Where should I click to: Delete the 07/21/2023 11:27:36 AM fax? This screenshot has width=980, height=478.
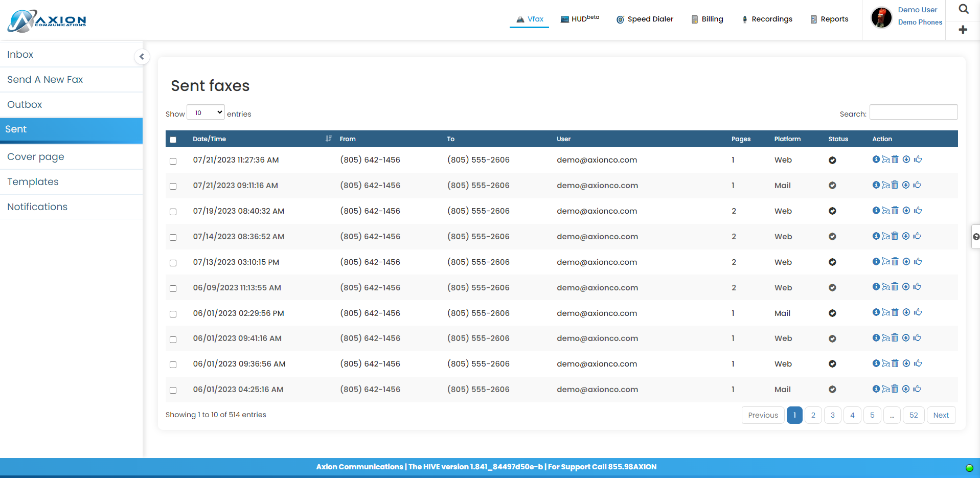point(895,160)
